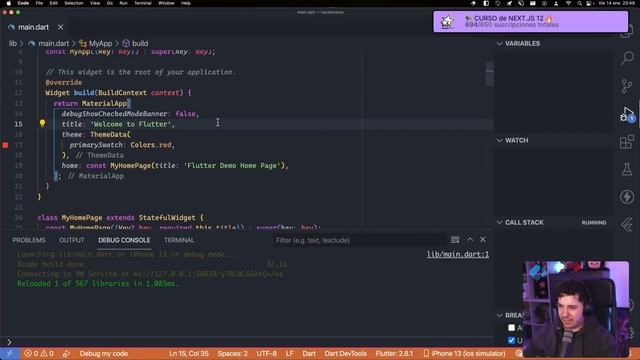Open the File menu
640x360 pixels.
pyautogui.click(x=39, y=3)
